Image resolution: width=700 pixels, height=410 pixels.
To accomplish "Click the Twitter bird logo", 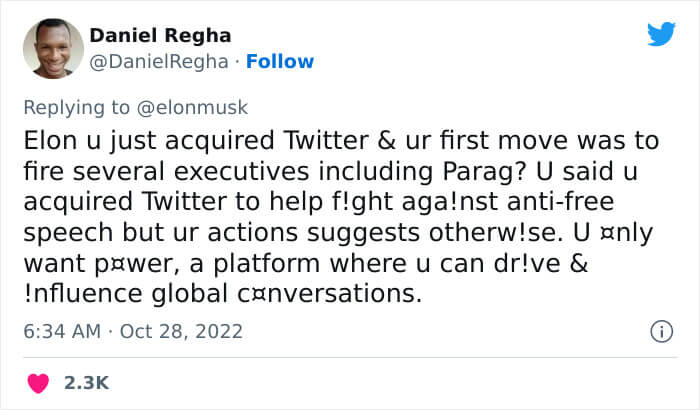I will (661, 35).
